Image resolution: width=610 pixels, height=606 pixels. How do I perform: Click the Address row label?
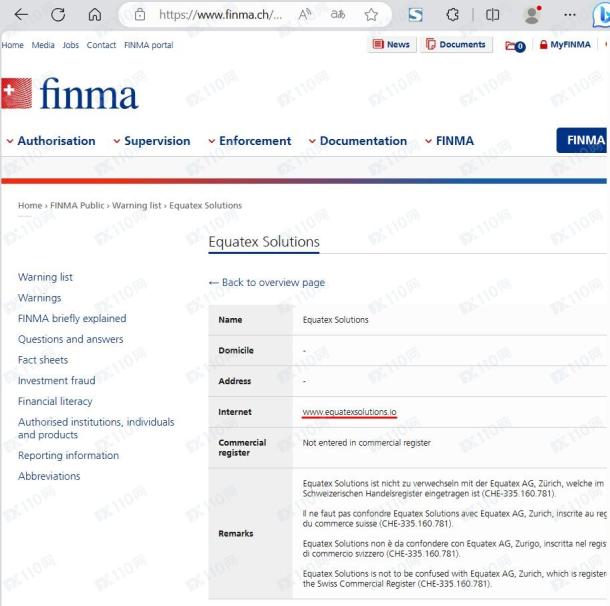coord(235,381)
